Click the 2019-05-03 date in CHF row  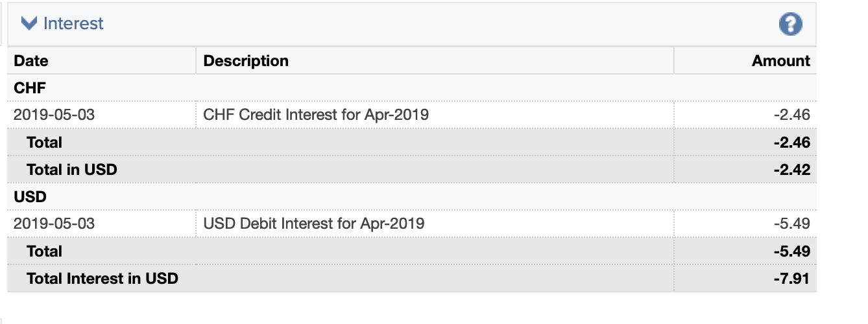click(54, 115)
